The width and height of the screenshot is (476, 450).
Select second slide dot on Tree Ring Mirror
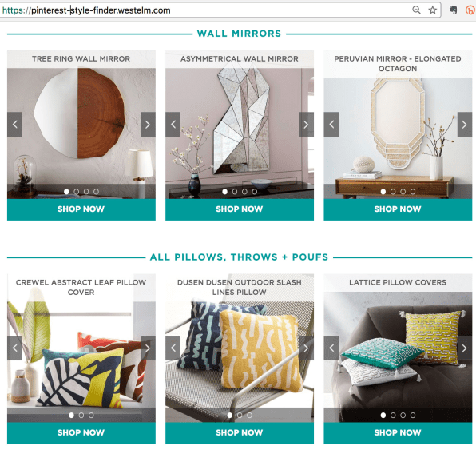pos(77,192)
